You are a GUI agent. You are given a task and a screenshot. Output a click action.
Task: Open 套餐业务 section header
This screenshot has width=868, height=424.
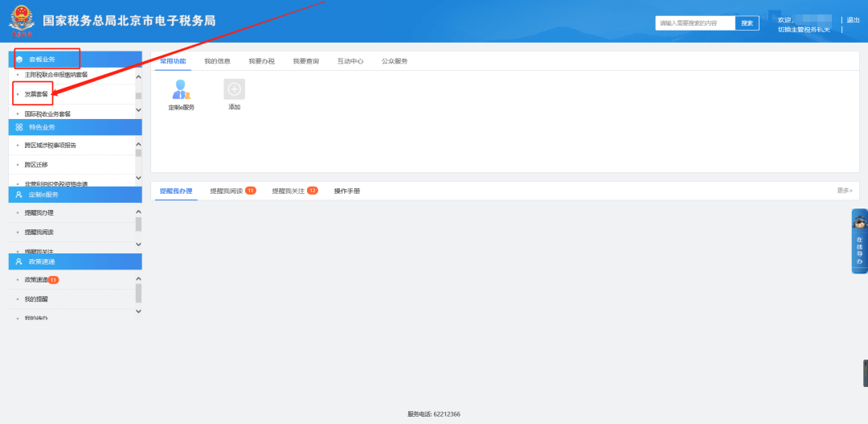click(76, 60)
